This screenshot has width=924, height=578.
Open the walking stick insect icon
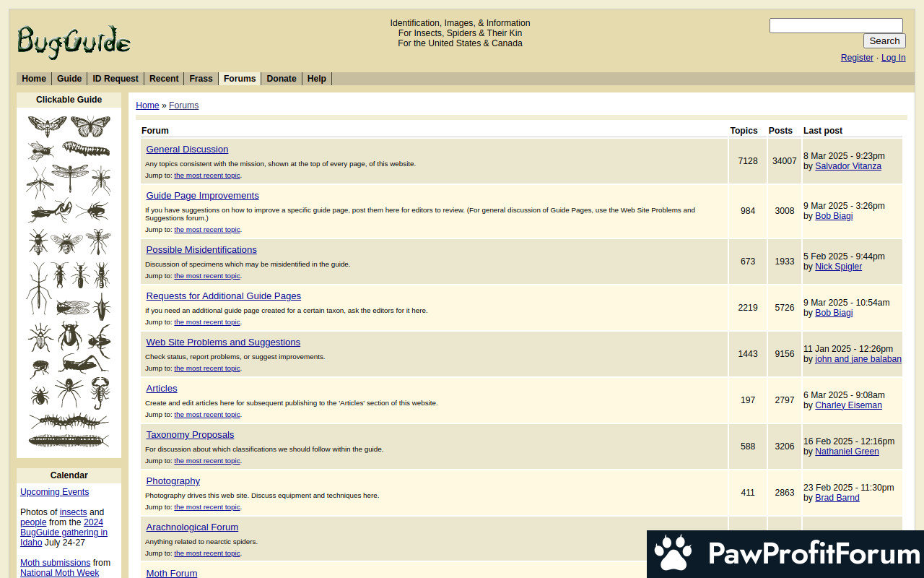38,288
